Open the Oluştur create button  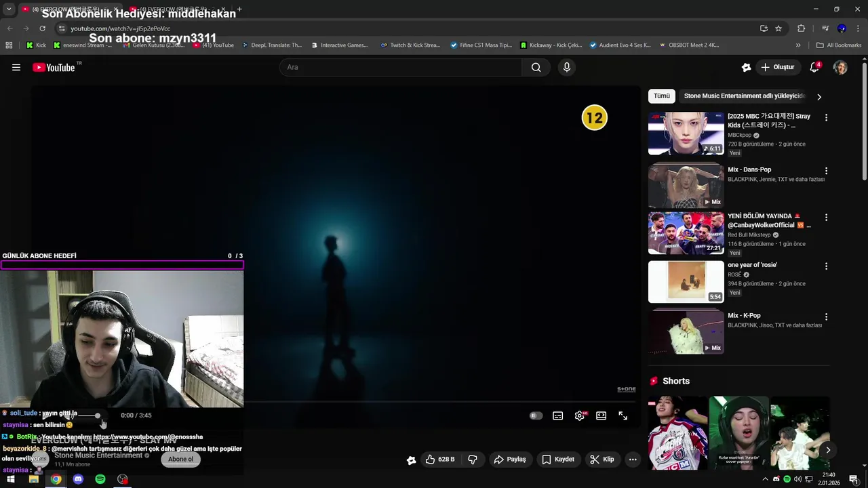pyautogui.click(x=778, y=67)
